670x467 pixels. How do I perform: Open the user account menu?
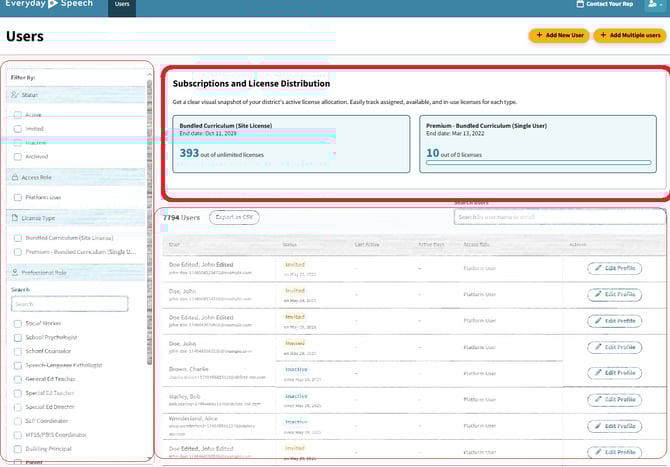click(x=655, y=4)
